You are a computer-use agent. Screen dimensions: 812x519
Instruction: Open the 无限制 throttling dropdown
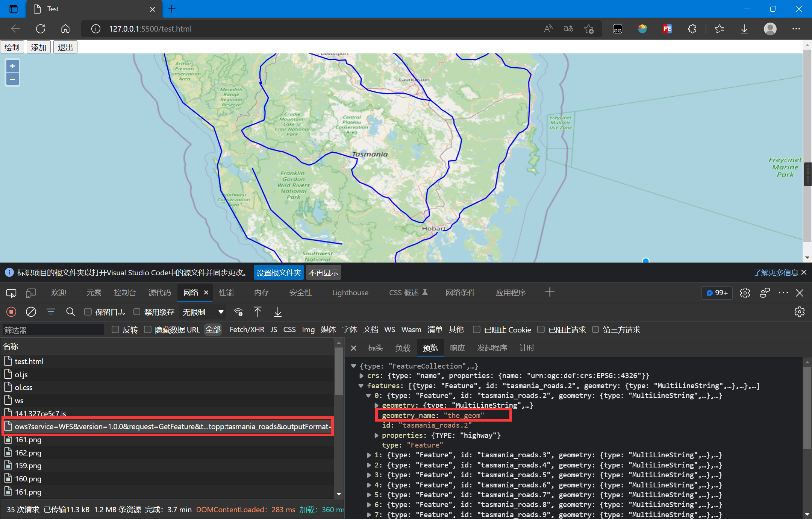pyautogui.click(x=203, y=312)
